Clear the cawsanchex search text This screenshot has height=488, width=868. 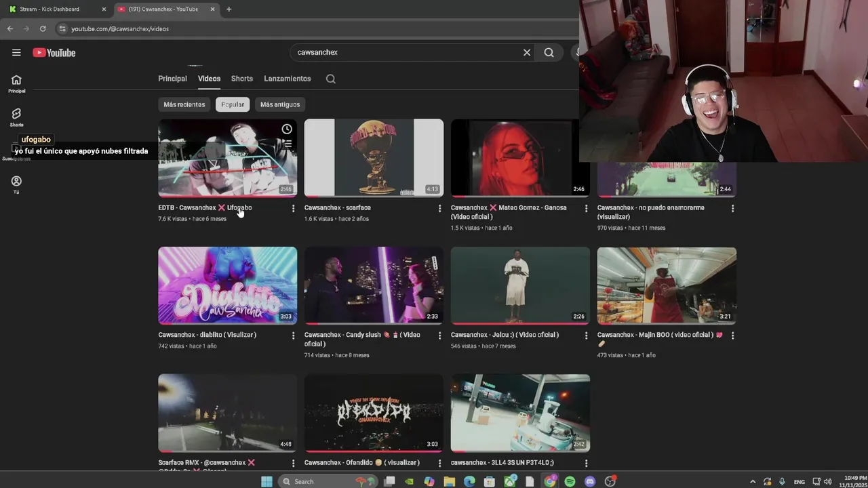(527, 52)
